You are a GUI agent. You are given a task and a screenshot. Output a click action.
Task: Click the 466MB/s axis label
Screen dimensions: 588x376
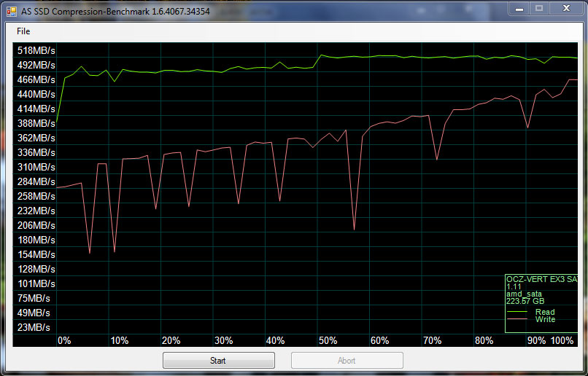pos(36,79)
